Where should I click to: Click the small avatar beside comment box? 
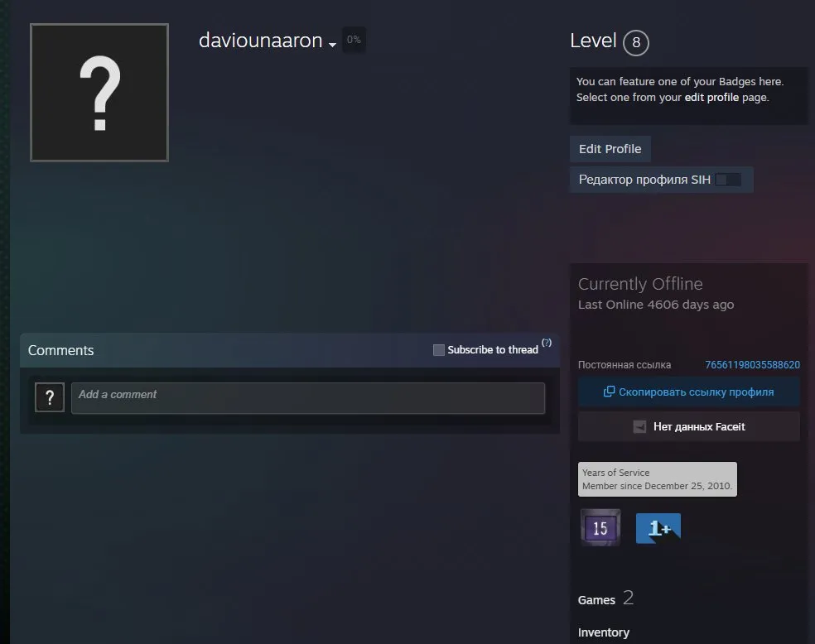(50, 397)
